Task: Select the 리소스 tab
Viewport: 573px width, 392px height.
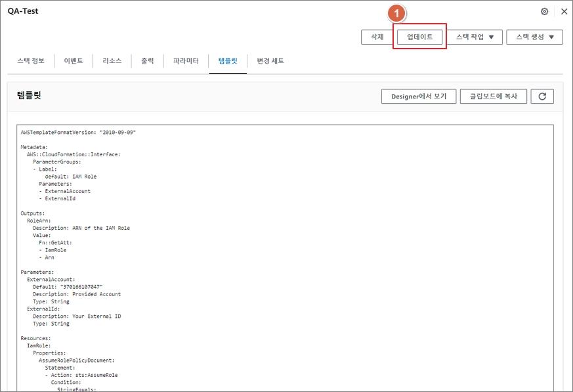Action: click(x=112, y=61)
